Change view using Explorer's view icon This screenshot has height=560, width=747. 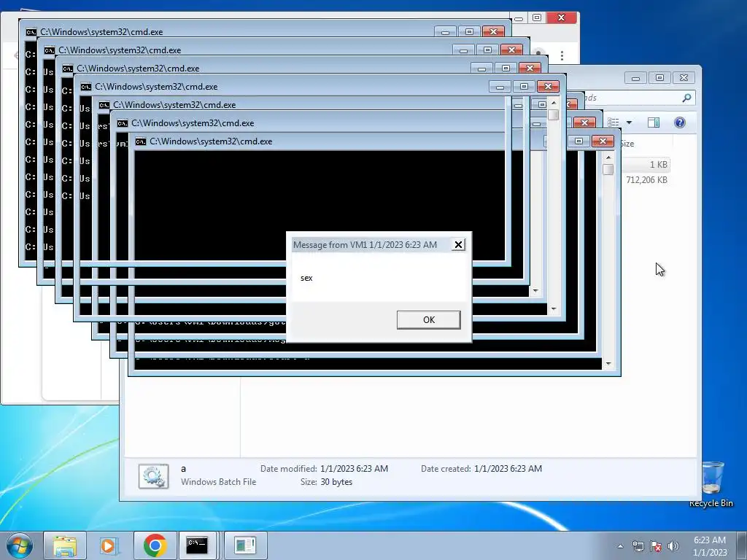[614, 122]
